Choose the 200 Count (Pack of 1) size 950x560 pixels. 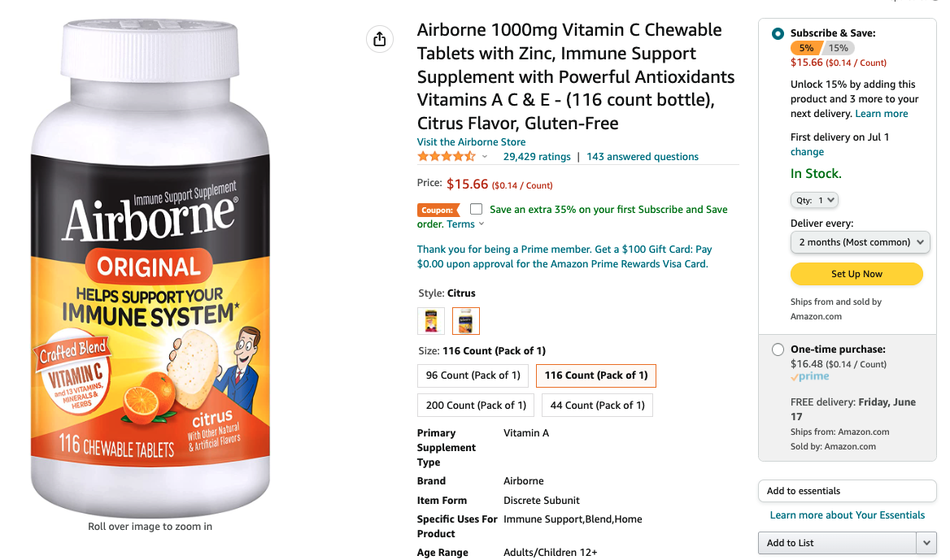click(x=476, y=405)
